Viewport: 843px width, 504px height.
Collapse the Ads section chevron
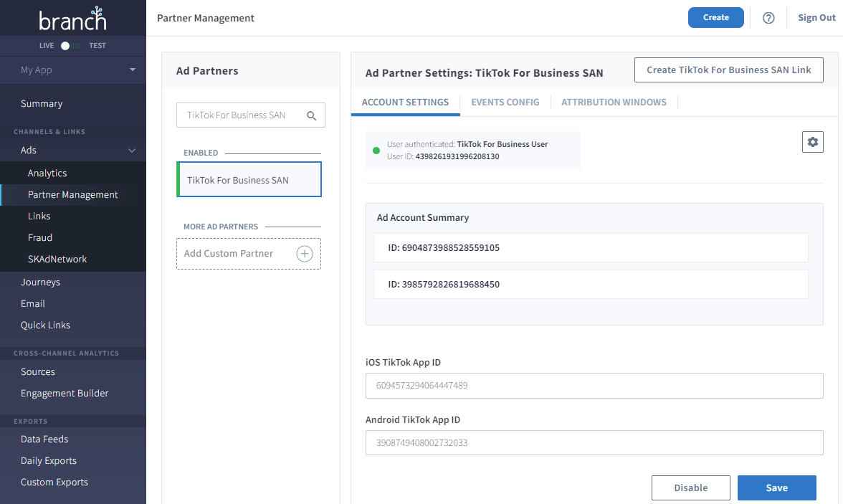click(x=132, y=151)
